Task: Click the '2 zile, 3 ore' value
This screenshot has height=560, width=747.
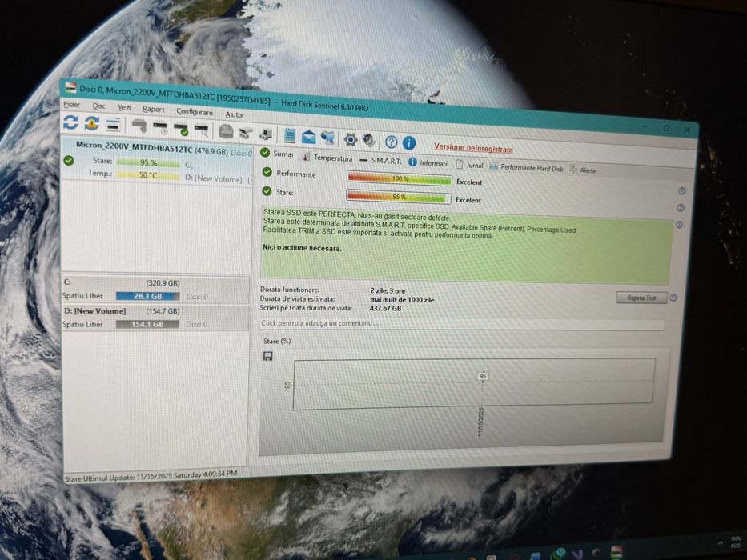Action: pos(388,290)
